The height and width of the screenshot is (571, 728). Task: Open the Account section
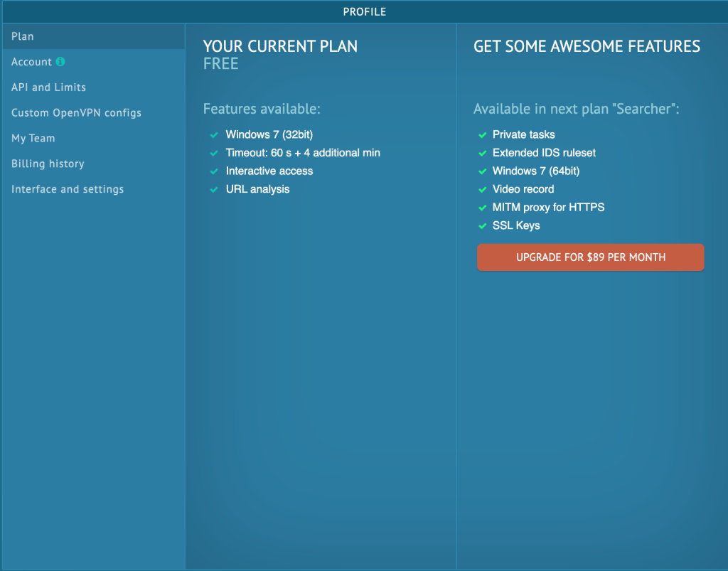(31, 62)
